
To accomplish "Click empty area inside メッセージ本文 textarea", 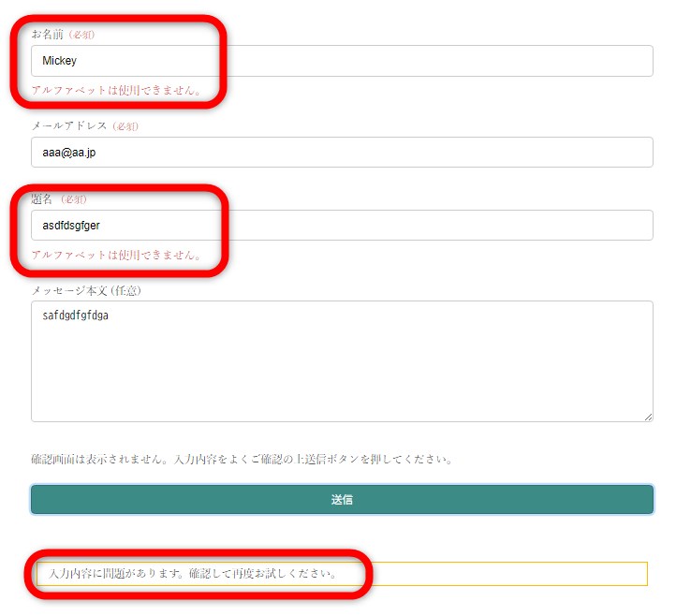I will point(342,374).
